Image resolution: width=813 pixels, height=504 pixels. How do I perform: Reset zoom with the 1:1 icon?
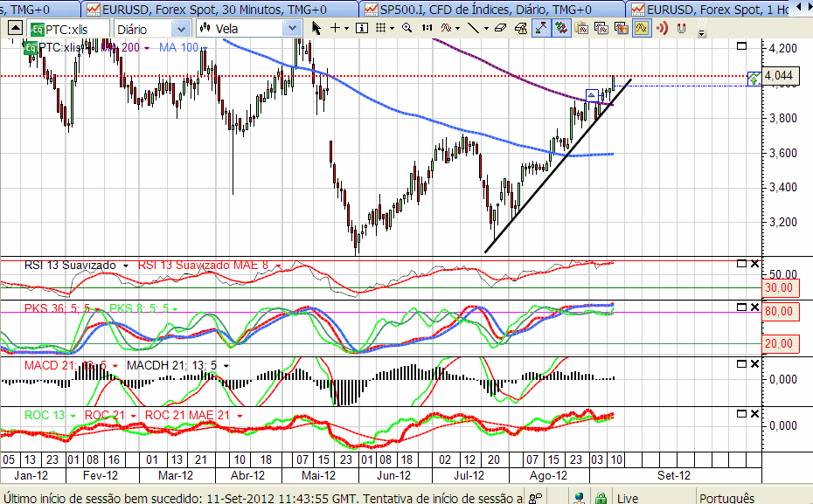pyautogui.click(x=427, y=28)
